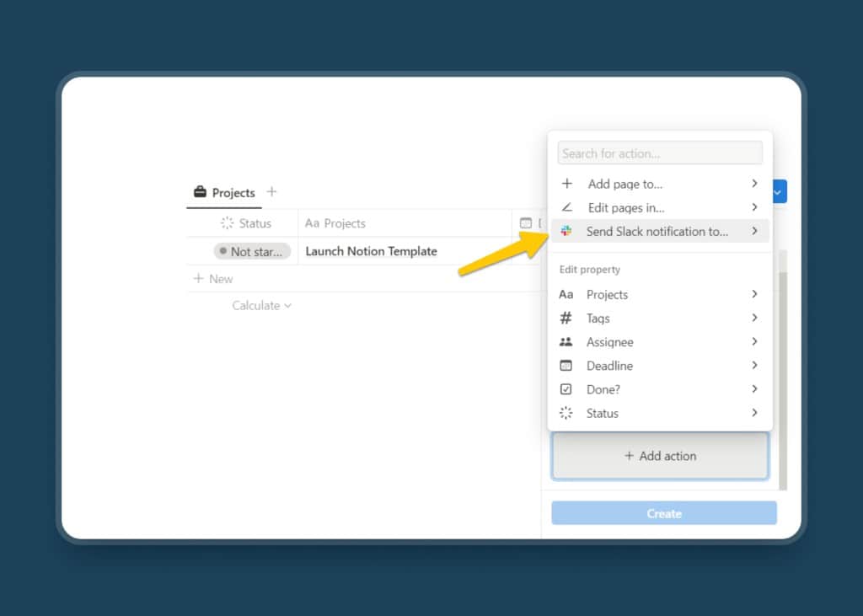
Task: Select the Edit pages in menu option
Action: pos(626,207)
